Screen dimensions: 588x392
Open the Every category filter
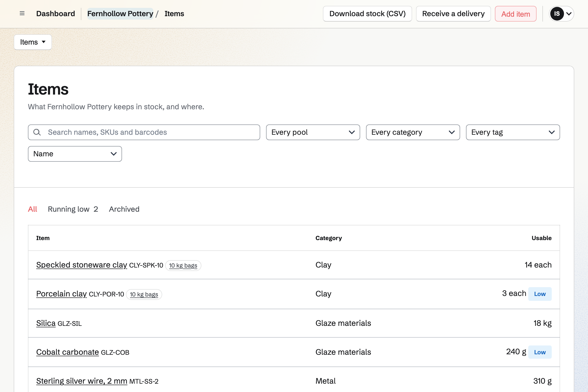coord(413,132)
